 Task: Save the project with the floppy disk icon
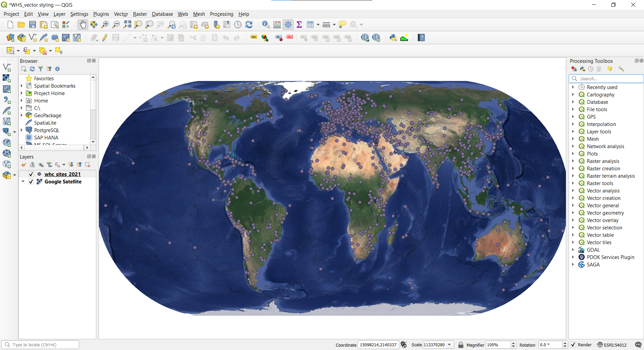(x=33, y=25)
